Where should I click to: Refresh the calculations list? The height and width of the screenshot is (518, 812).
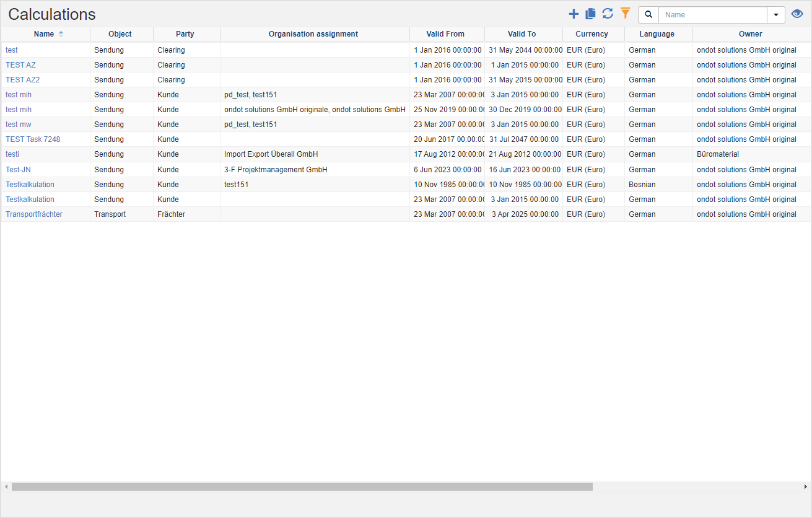point(607,14)
